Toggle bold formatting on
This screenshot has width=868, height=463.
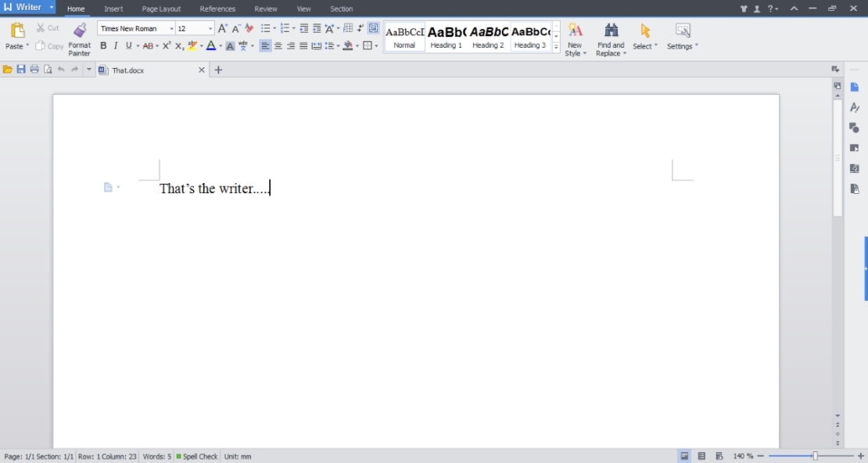[x=103, y=45]
